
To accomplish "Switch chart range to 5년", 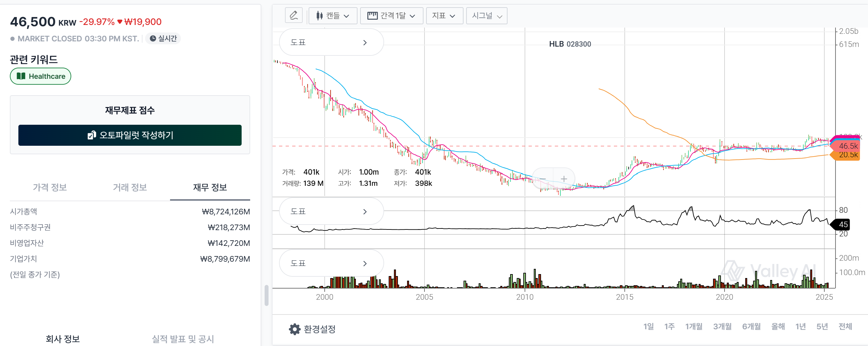I will (822, 326).
